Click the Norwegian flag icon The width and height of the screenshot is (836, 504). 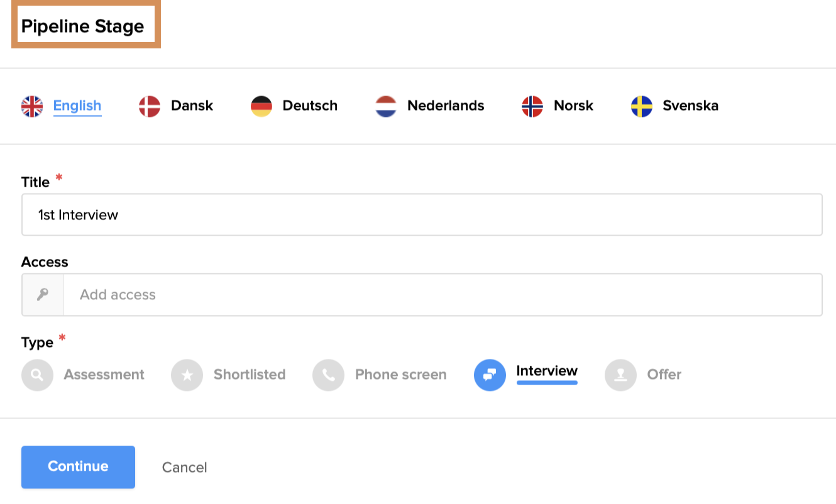point(532,106)
